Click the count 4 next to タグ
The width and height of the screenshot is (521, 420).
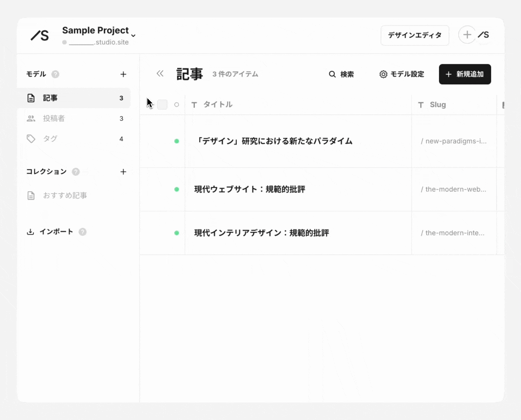(x=121, y=139)
